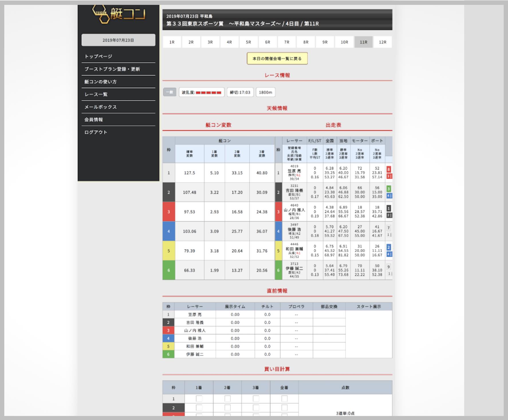Click racer name 笠原 亮 in 出走表
508x420 pixels.
[x=294, y=171]
